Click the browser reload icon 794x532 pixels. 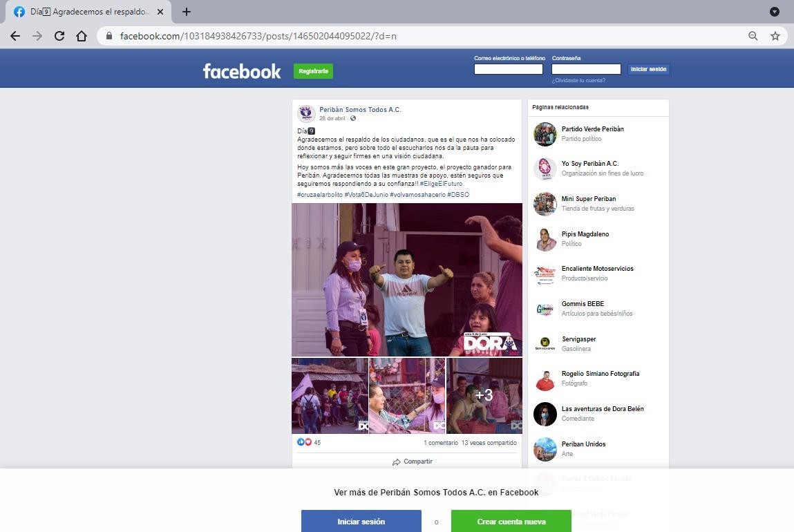pos(59,36)
